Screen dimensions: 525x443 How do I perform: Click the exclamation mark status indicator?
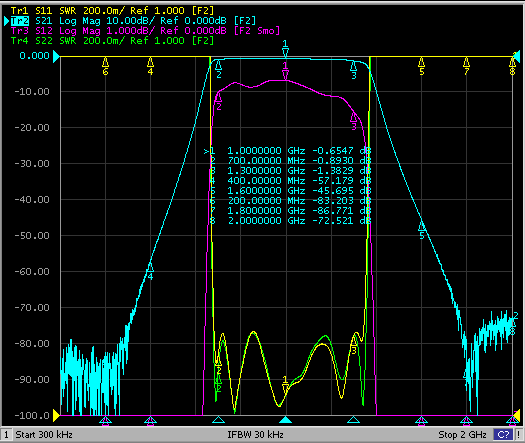click(518, 435)
